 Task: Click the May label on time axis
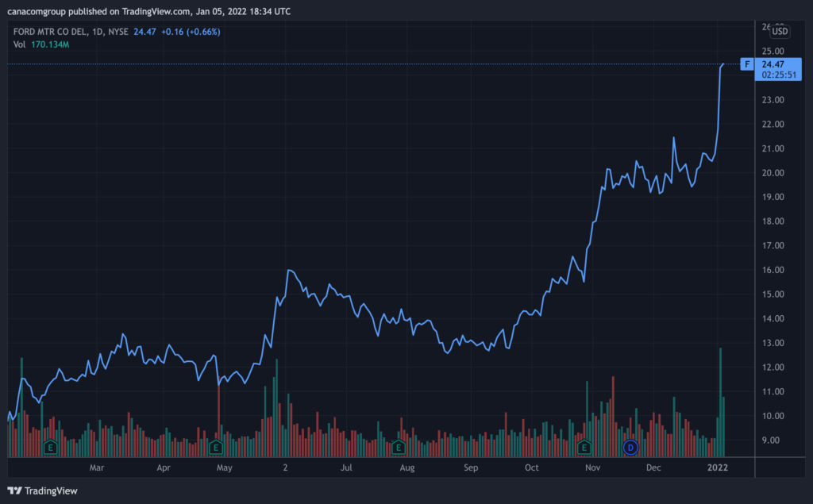(x=225, y=467)
